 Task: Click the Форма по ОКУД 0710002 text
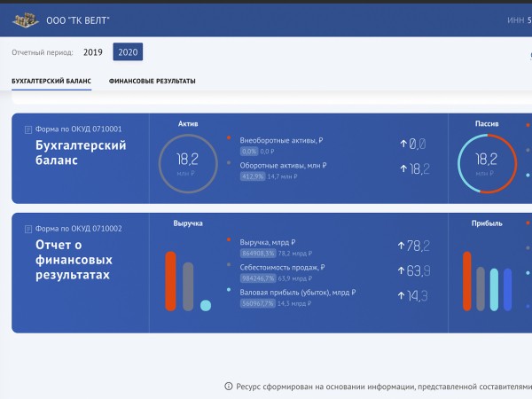(x=78, y=229)
